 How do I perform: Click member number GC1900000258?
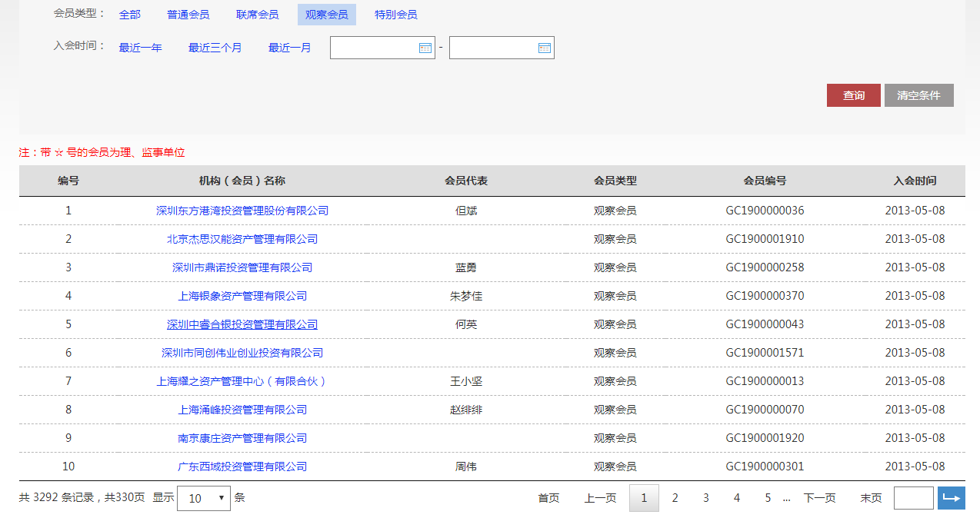tap(765, 267)
